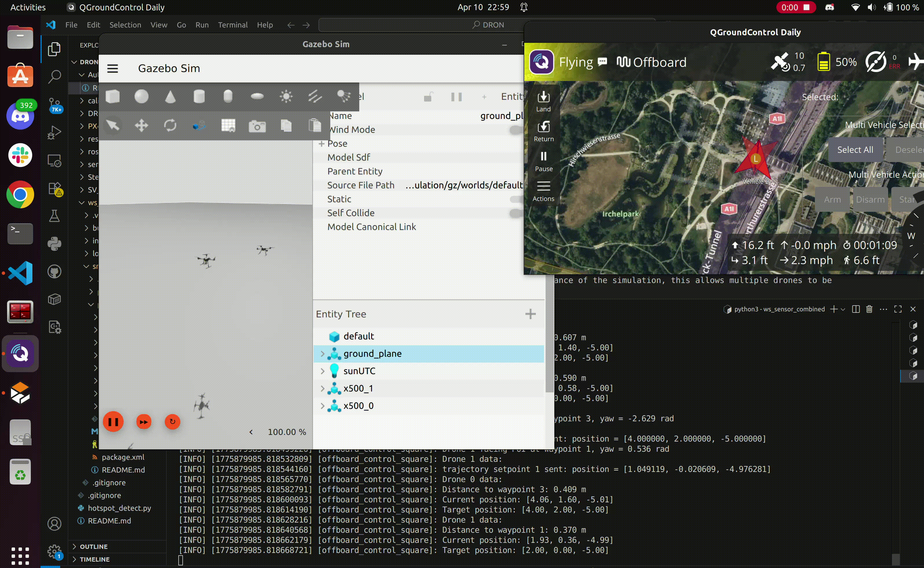Image resolution: width=924 pixels, height=568 pixels.
Task: Open VS Code Testing flask view
Action: (54, 216)
